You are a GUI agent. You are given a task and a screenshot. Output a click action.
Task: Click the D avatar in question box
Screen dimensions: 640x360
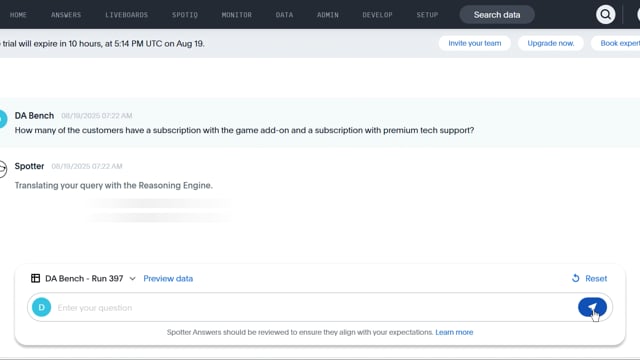pyautogui.click(x=42, y=307)
